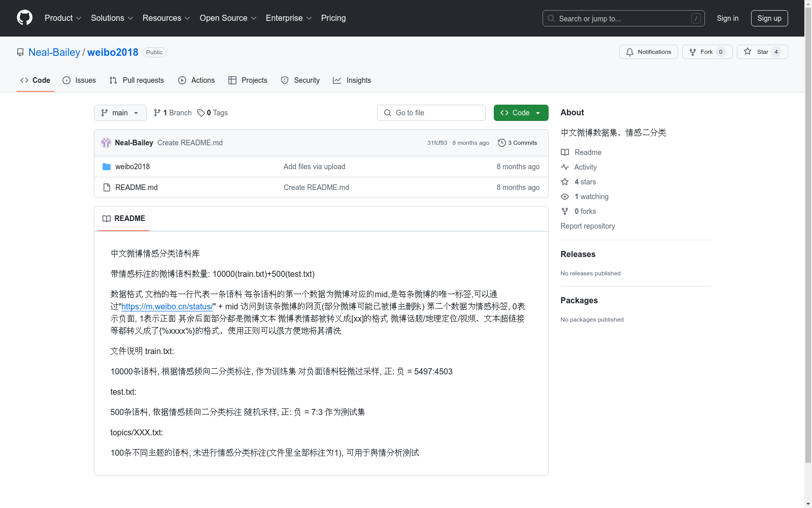Open the weibo2018 repository title link
812x508 pixels.
[x=113, y=52]
